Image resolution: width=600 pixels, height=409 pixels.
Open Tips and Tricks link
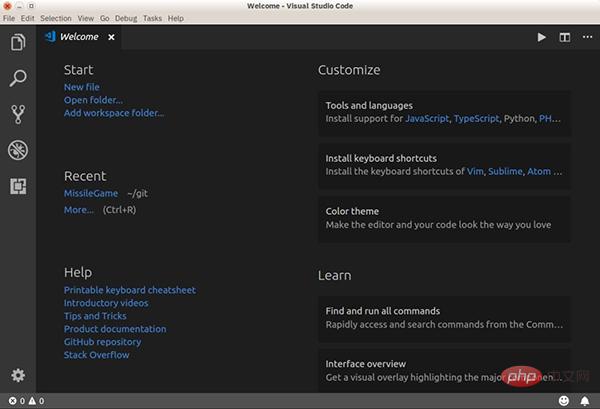(95, 316)
